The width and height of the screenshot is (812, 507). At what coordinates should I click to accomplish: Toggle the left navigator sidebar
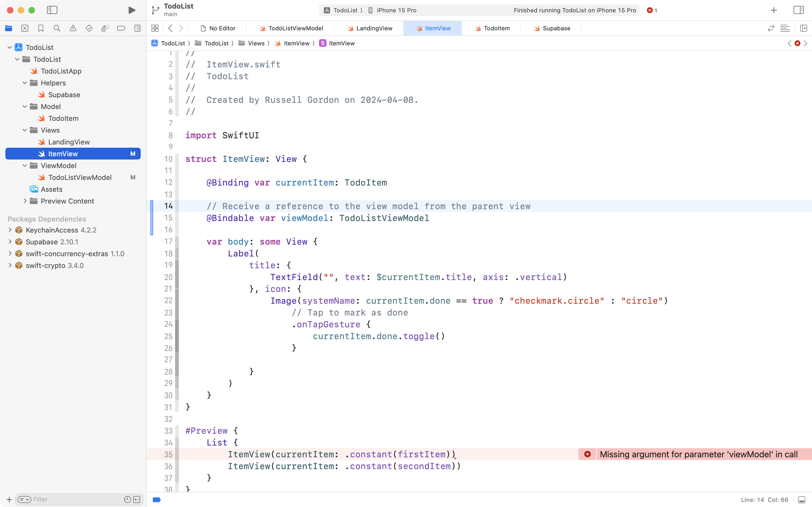click(x=52, y=10)
